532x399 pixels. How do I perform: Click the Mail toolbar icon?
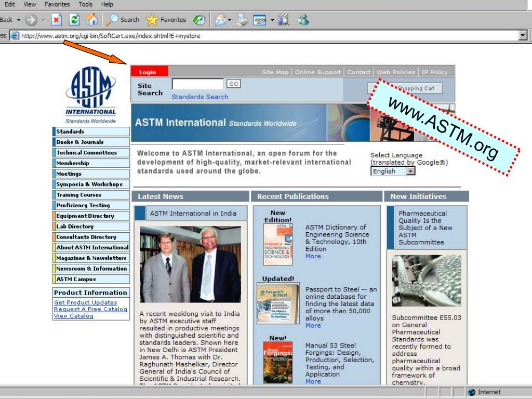click(220, 20)
